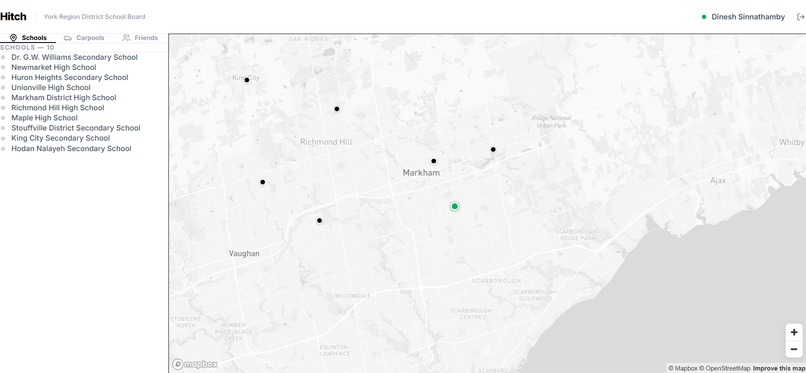
Task: Click the logout icon beside the user name
Action: (800, 17)
